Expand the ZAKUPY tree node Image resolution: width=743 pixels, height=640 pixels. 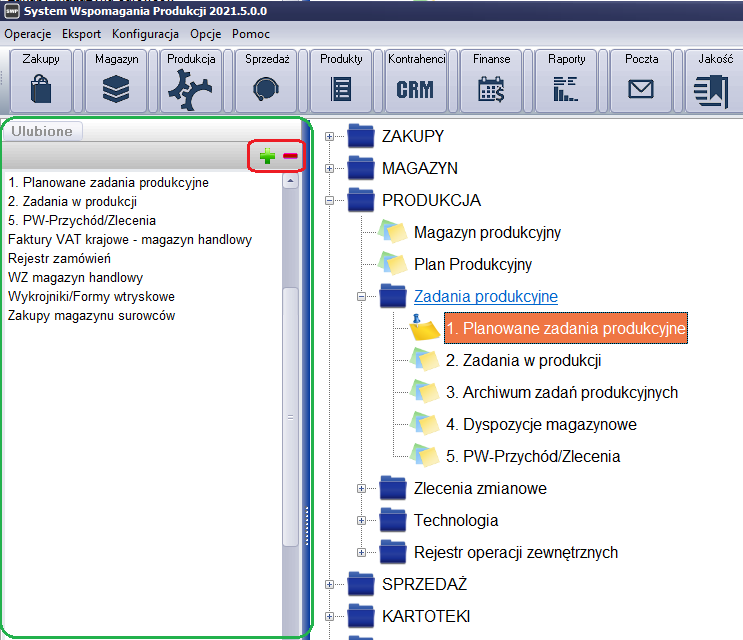click(329, 136)
